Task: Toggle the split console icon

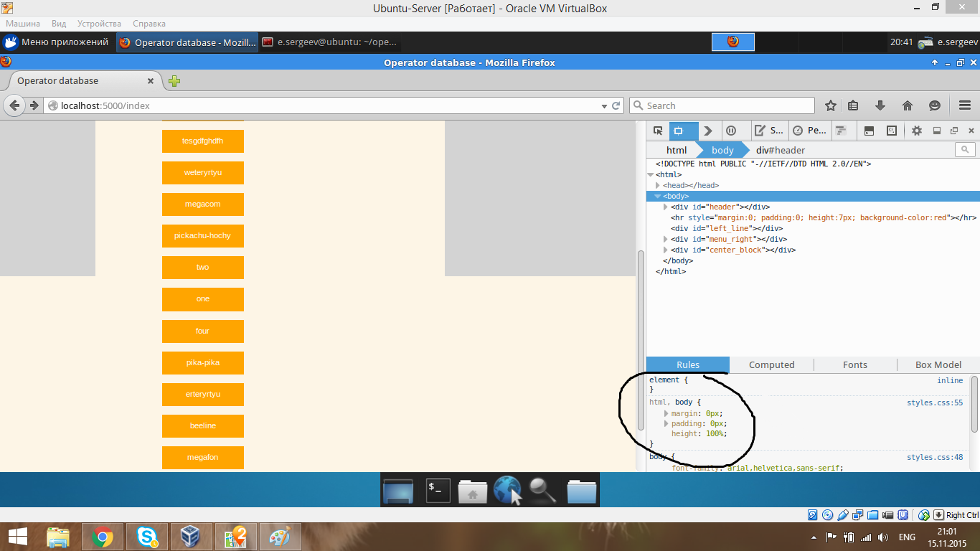Action: (869, 131)
